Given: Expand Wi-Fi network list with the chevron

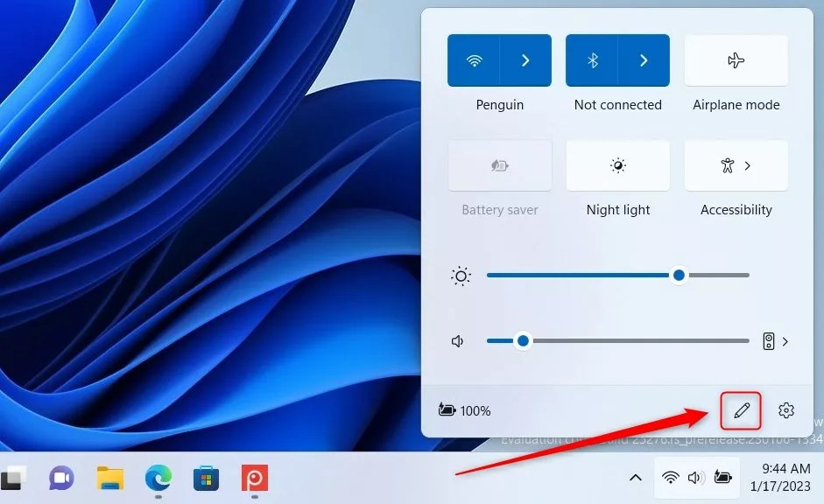Looking at the screenshot, I should point(525,59).
